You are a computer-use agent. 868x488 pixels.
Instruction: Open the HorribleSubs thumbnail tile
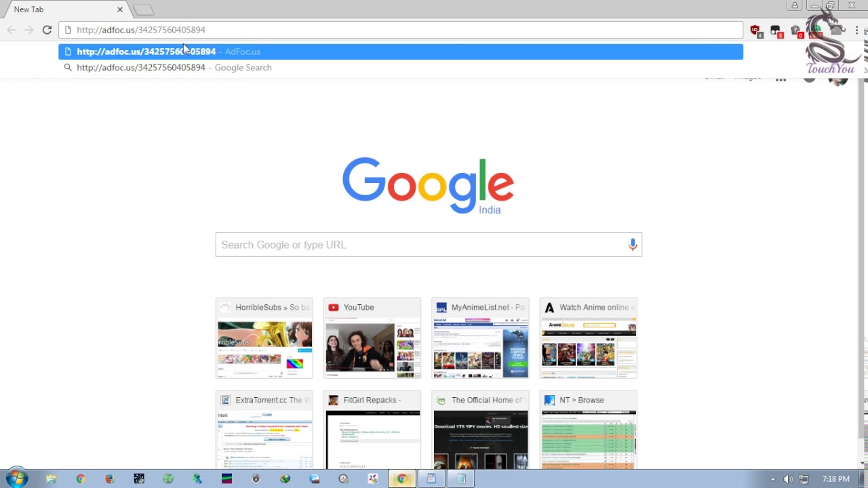click(x=264, y=338)
